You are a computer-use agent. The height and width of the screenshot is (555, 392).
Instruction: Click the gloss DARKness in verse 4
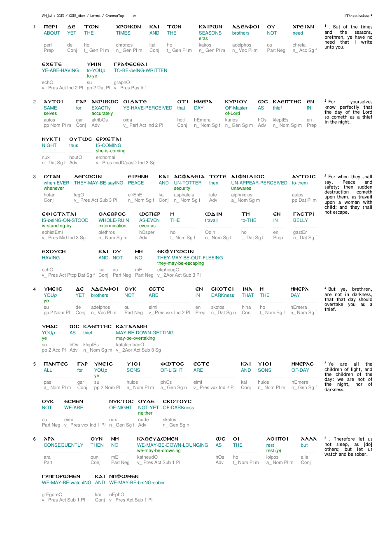pos(222,295)
